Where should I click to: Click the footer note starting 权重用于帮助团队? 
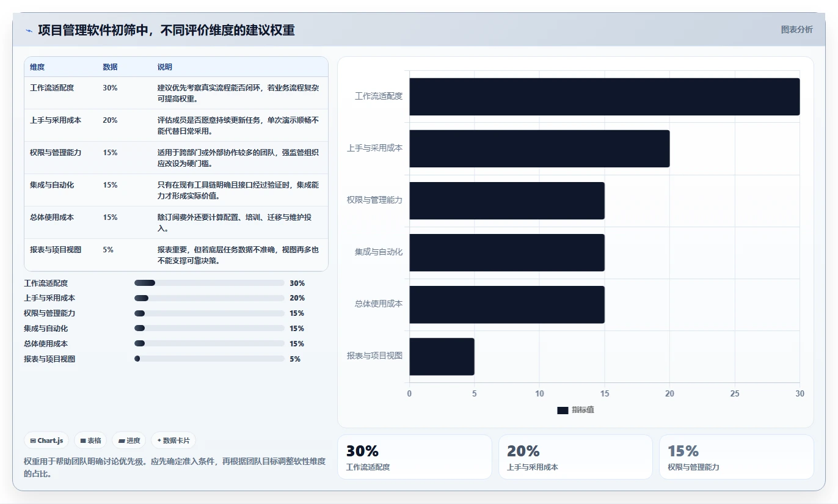(x=175, y=467)
